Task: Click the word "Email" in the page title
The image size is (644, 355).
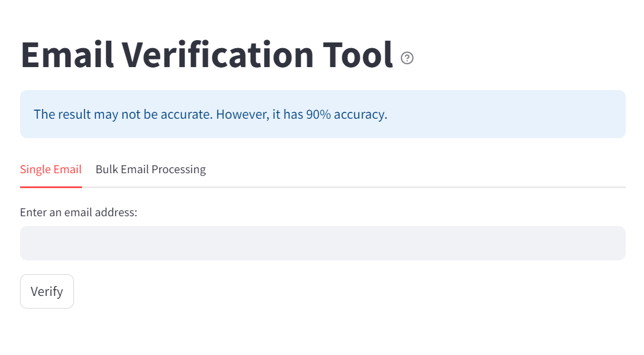Action: [68, 55]
